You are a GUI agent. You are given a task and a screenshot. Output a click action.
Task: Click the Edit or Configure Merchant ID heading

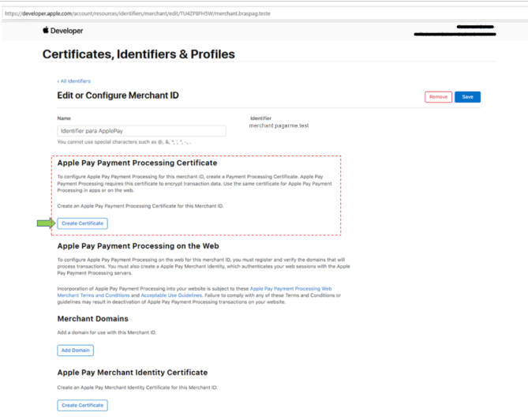[x=118, y=96]
